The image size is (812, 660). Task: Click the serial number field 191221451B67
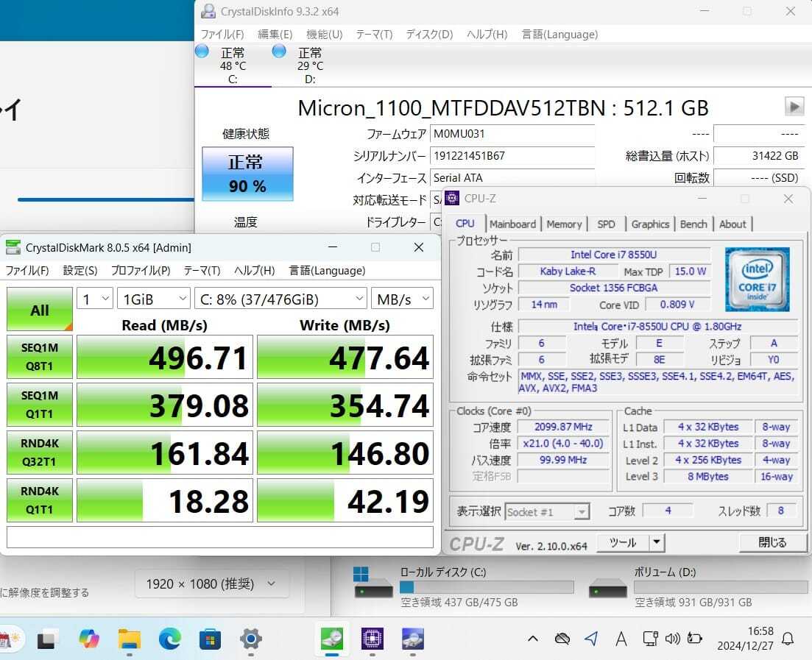[512, 155]
